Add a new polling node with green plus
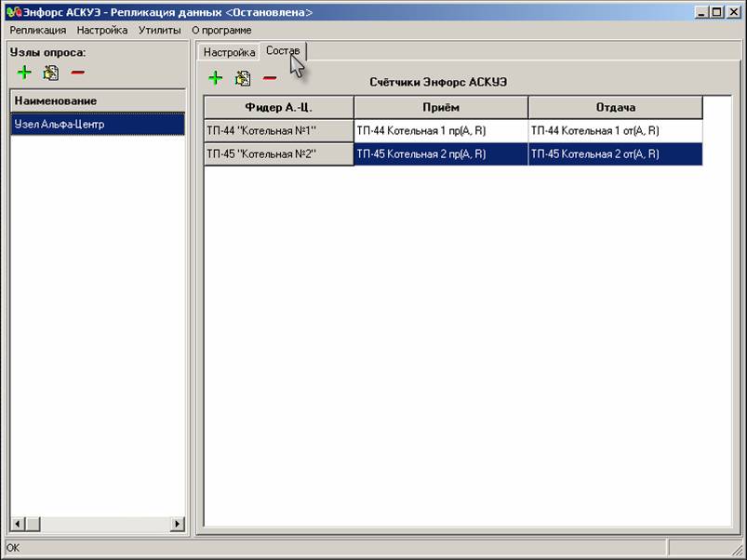This screenshot has height=560, width=747. click(x=24, y=73)
